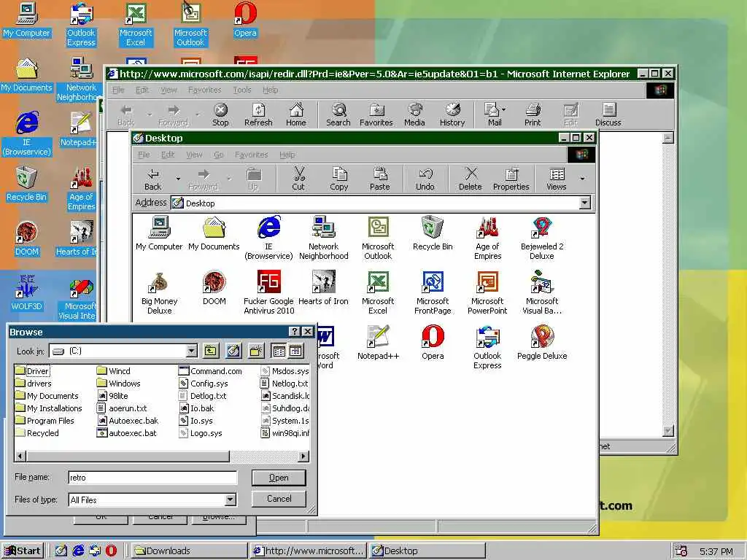Screen dimensions: 747x560
Task: Click Paste in Desktop window toolbar
Action: tap(379, 179)
